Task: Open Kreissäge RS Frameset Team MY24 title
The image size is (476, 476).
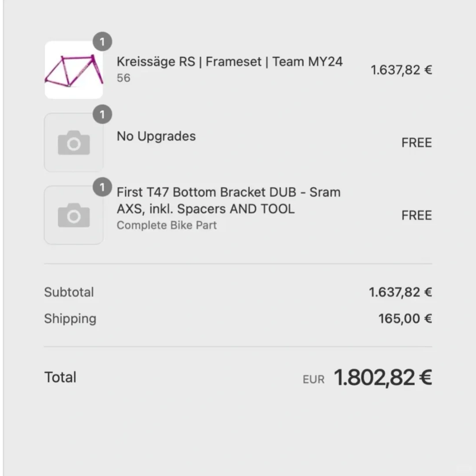Action: pos(229,62)
